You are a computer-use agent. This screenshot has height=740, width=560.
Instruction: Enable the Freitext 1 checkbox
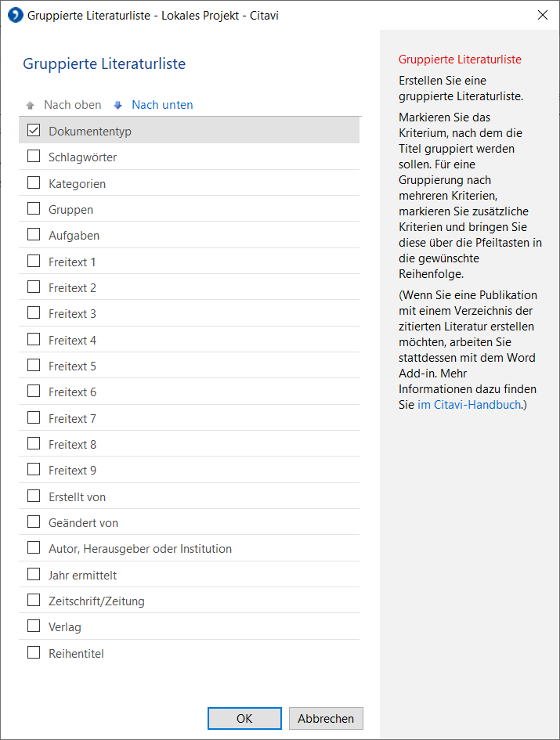(x=34, y=261)
